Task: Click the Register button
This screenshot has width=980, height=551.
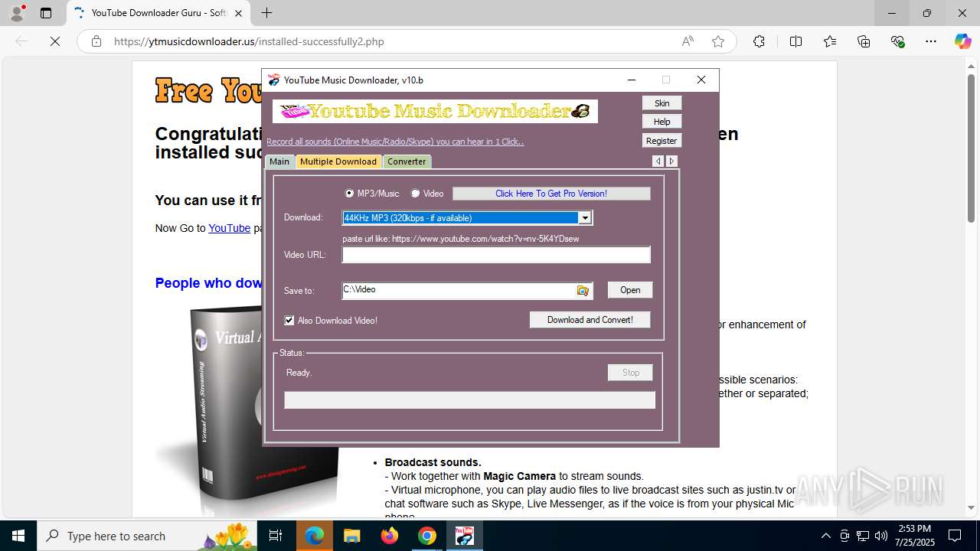Action: 661,141
